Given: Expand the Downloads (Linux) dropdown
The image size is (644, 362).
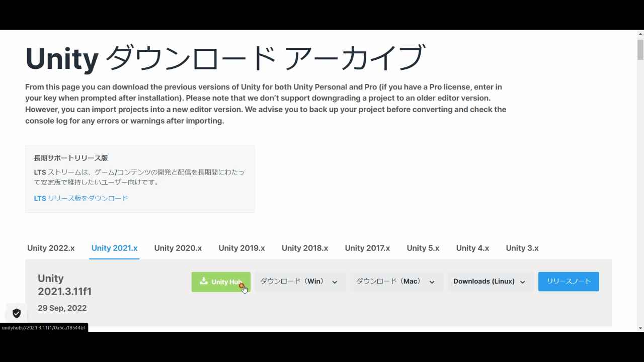Looking at the screenshot, I should [x=490, y=282].
